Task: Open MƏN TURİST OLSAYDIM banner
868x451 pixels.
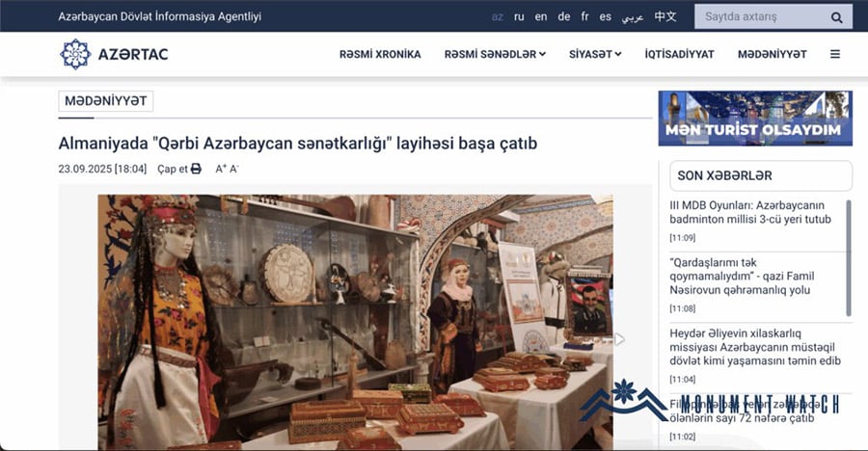Action: (x=755, y=119)
